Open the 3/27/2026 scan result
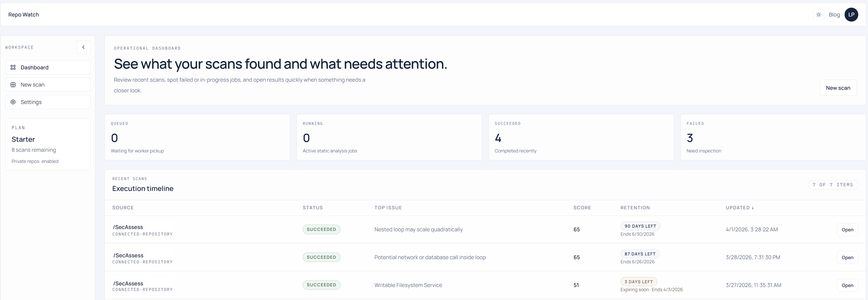The width and height of the screenshot is (868, 300). [847, 285]
